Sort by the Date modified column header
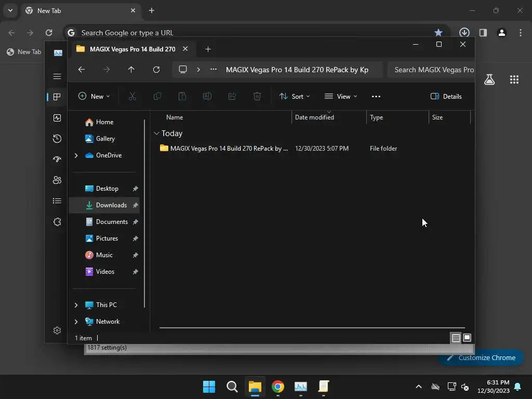The height and width of the screenshot is (399, 532). pyautogui.click(x=329, y=117)
